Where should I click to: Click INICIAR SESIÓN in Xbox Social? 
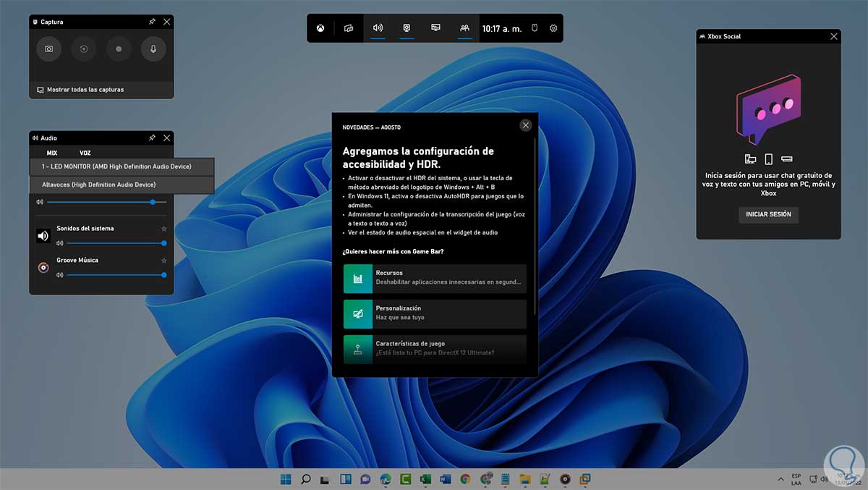pos(768,214)
